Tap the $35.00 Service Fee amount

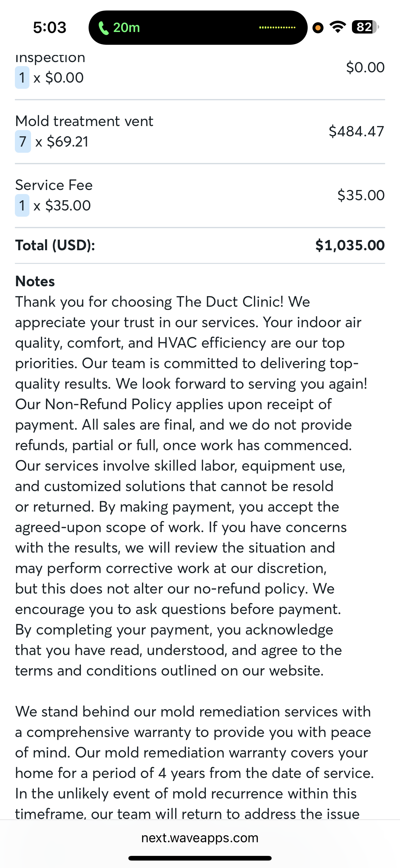tap(361, 196)
